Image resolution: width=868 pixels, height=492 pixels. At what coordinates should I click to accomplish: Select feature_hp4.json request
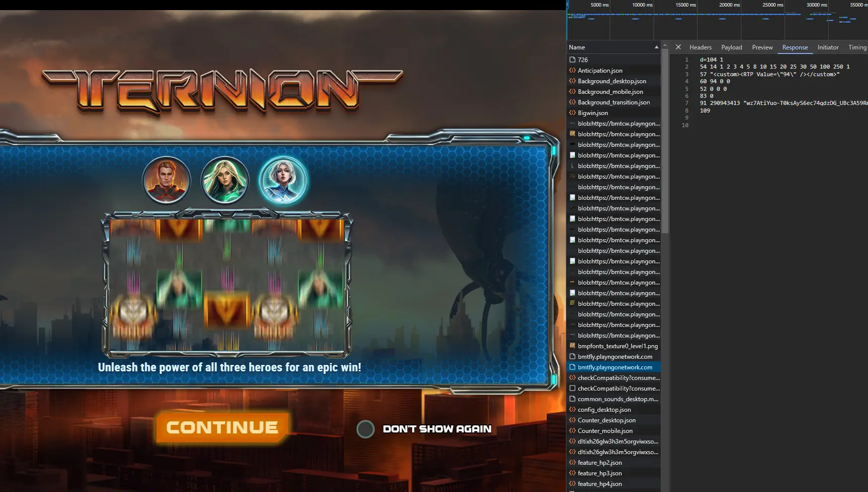click(x=613, y=483)
